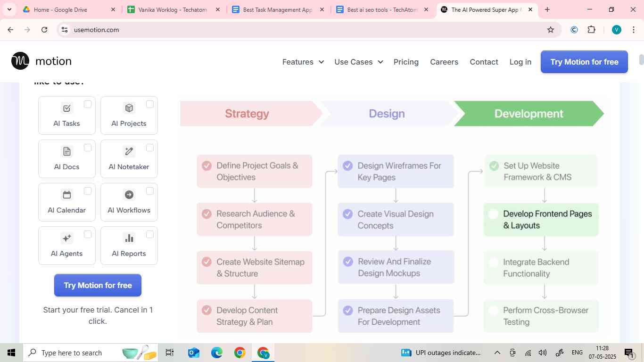Select the AI Projects cube icon

[129, 108]
